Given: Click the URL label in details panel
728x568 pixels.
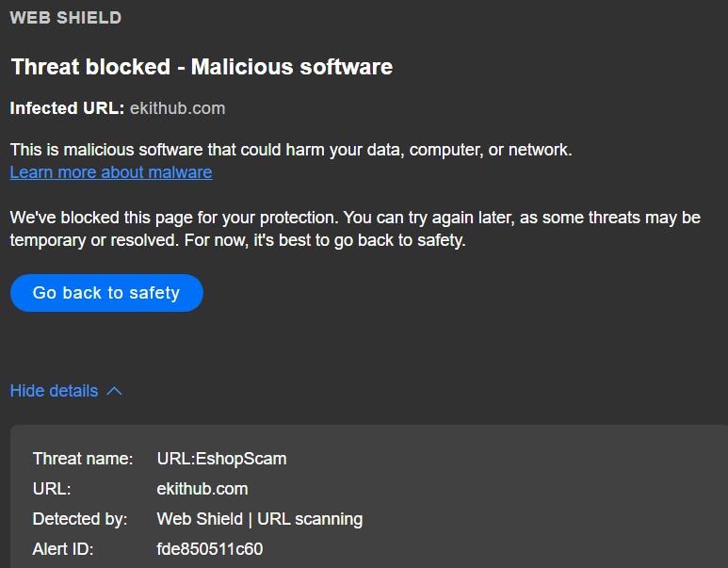Looking at the screenshot, I should click(52, 489).
